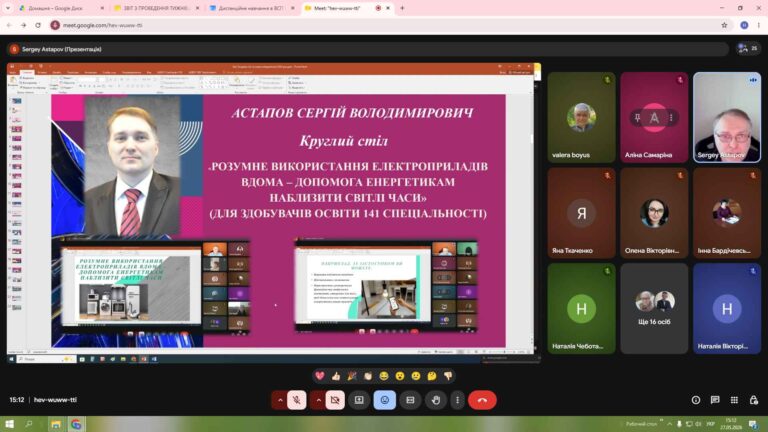Show hidden system tray icons arrow
Screen dimensions: 768x432
[669, 424]
